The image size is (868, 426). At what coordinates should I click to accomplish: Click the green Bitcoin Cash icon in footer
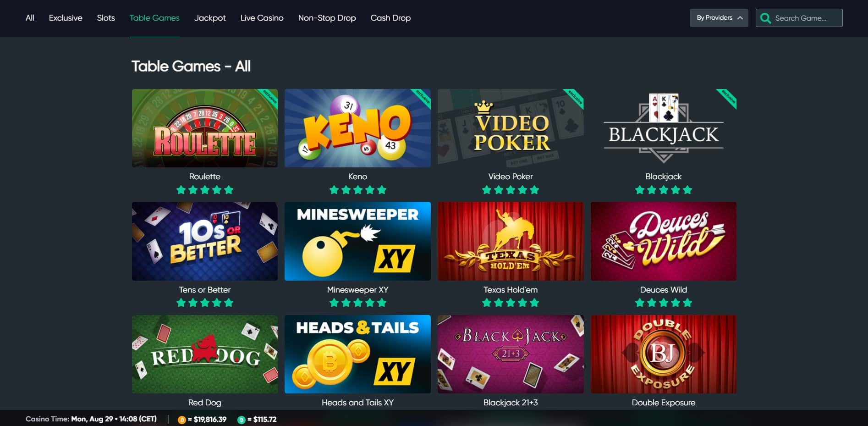click(x=241, y=420)
